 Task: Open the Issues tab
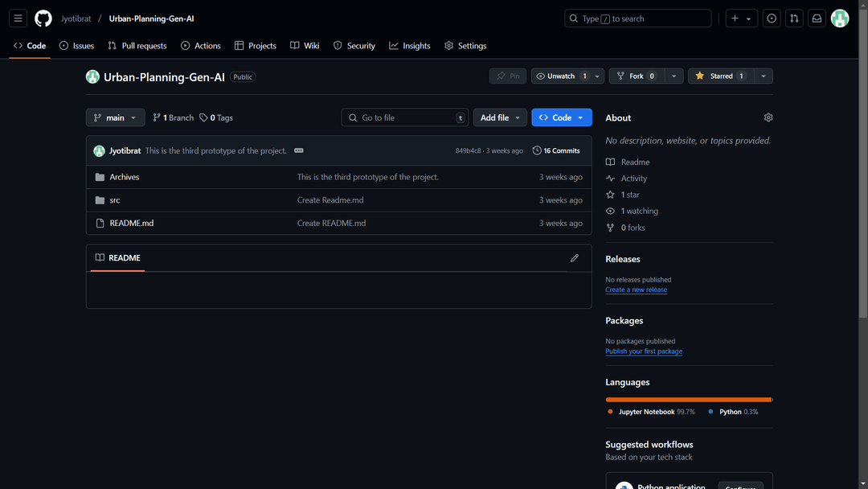click(x=76, y=46)
